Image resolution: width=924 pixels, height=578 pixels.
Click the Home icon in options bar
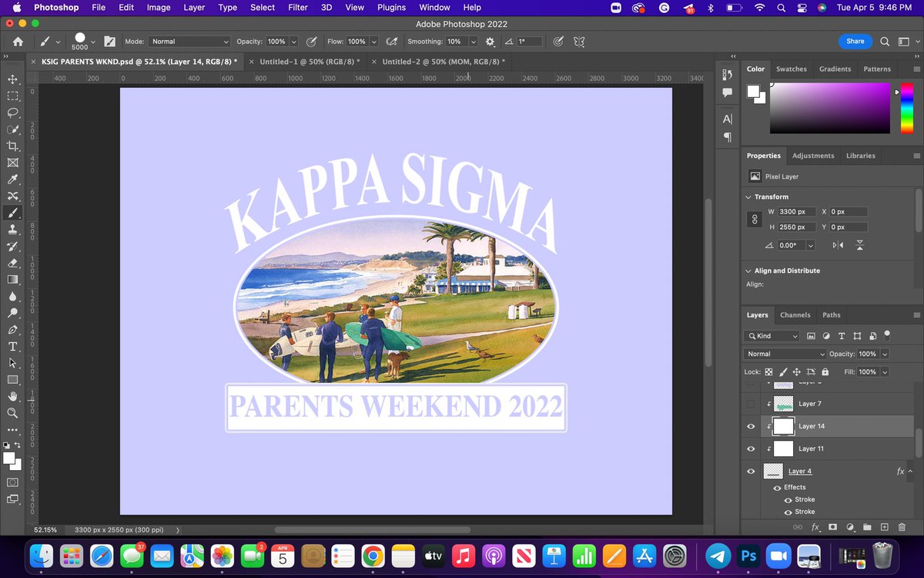click(x=18, y=42)
